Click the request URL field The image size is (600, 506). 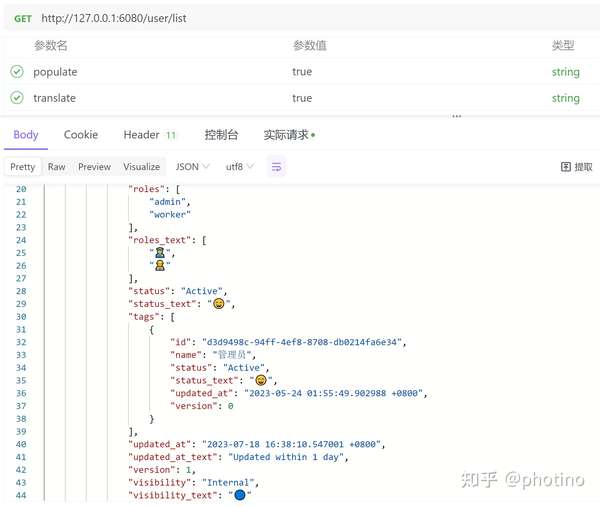(x=300, y=18)
